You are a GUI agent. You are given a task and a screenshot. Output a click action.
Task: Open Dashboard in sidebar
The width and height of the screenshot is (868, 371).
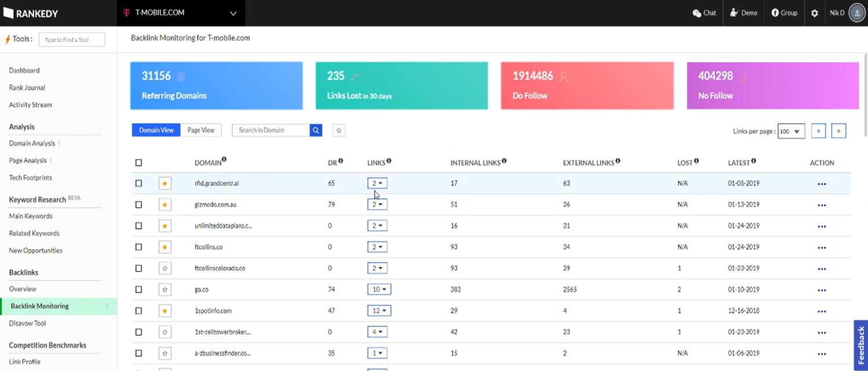click(x=24, y=71)
